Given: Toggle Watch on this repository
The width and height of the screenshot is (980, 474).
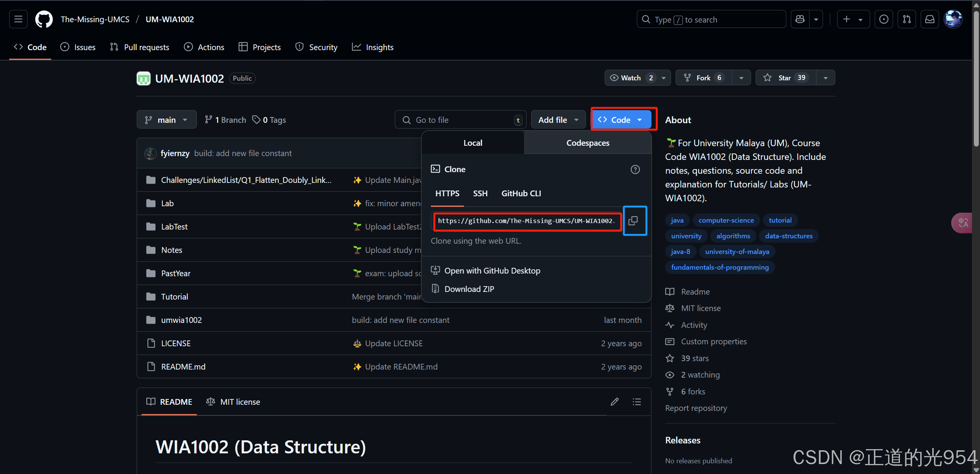Looking at the screenshot, I should (x=630, y=78).
